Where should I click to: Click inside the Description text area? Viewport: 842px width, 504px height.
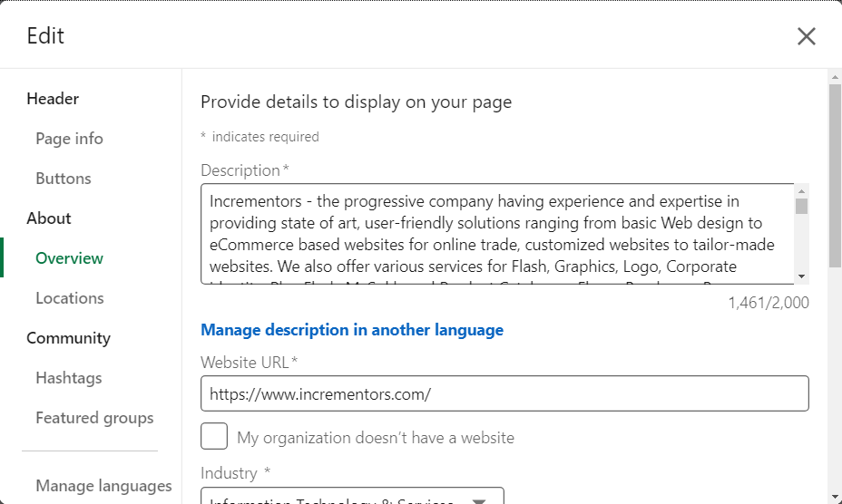click(x=497, y=234)
